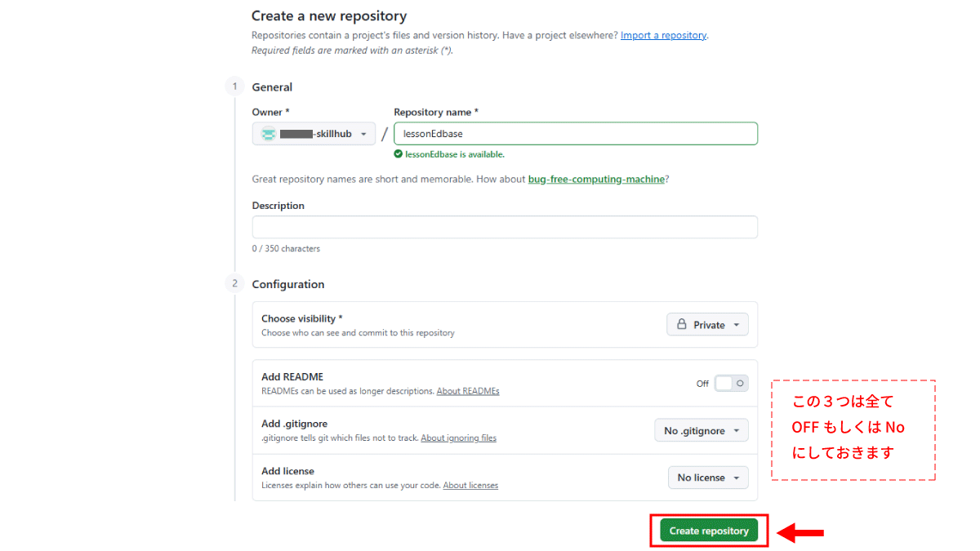Use the bug-free-computing-machine name suggestion
This screenshot has width=980, height=551.
coord(596,179)
